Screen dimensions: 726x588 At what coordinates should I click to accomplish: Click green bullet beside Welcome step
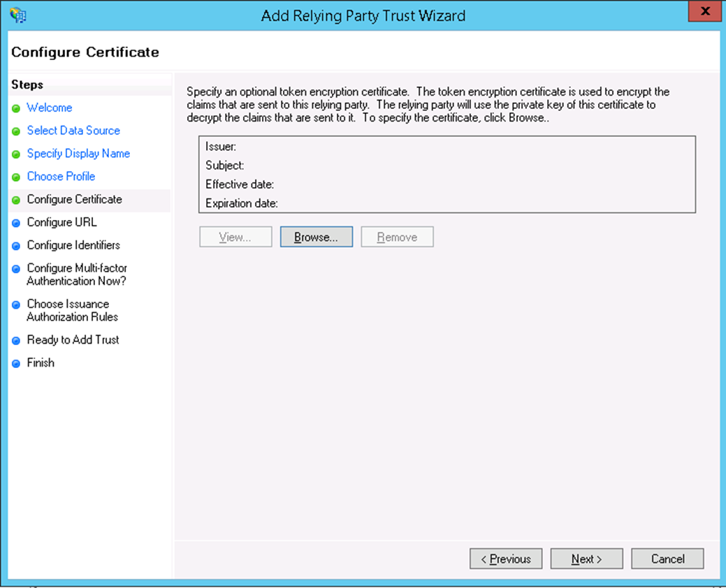[16, 108]
